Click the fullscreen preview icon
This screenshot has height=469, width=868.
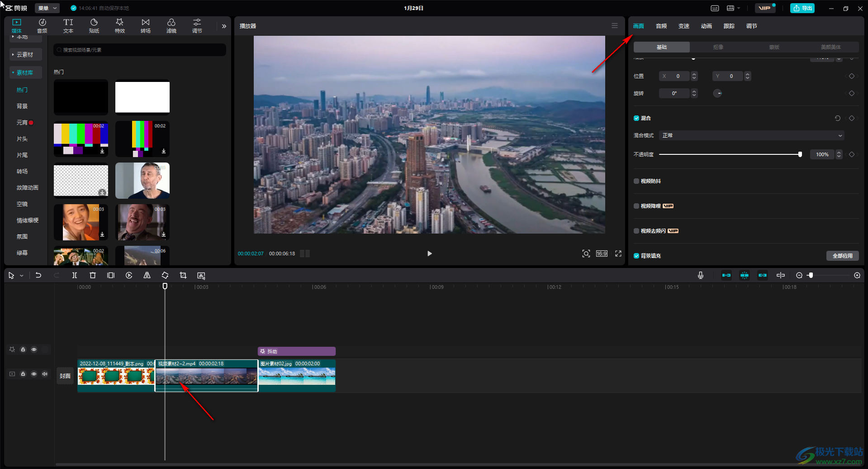[618, 254]
